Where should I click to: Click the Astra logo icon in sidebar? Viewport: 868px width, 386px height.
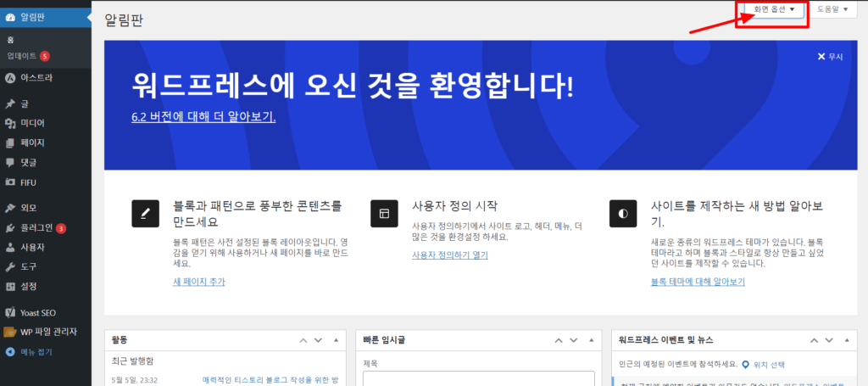10,78
